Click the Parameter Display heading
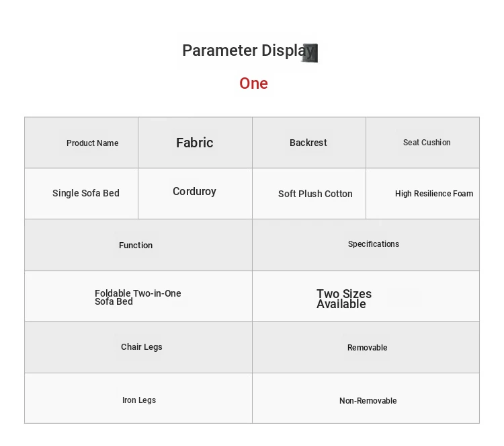The height and width of the screenshot is (446, 504). [x=247, y=50]
